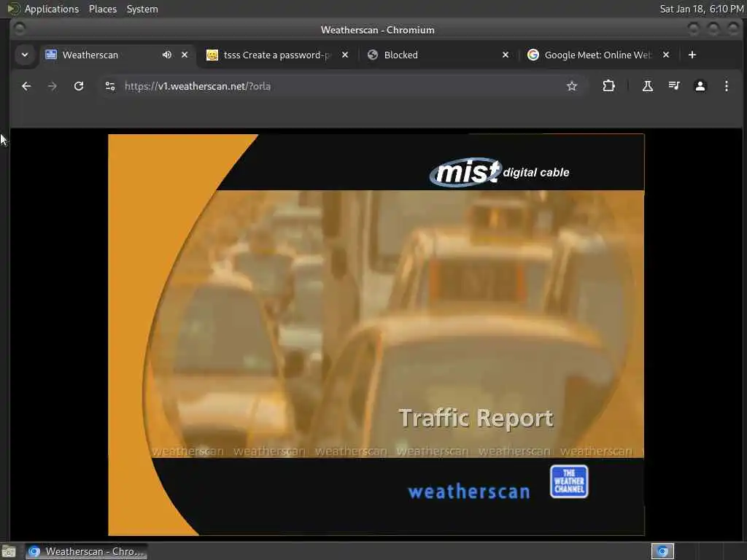Click the Google favicon on Meet tab

click(x=533, y=55)
